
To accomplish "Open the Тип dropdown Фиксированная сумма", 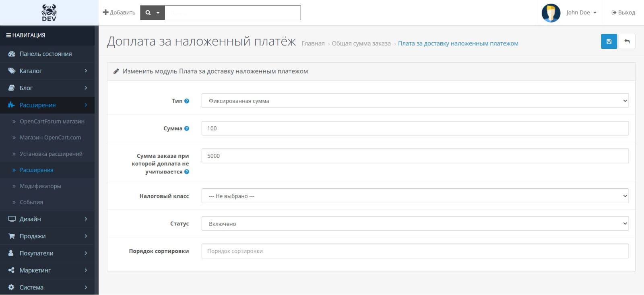I will click(x=415, y=101).
